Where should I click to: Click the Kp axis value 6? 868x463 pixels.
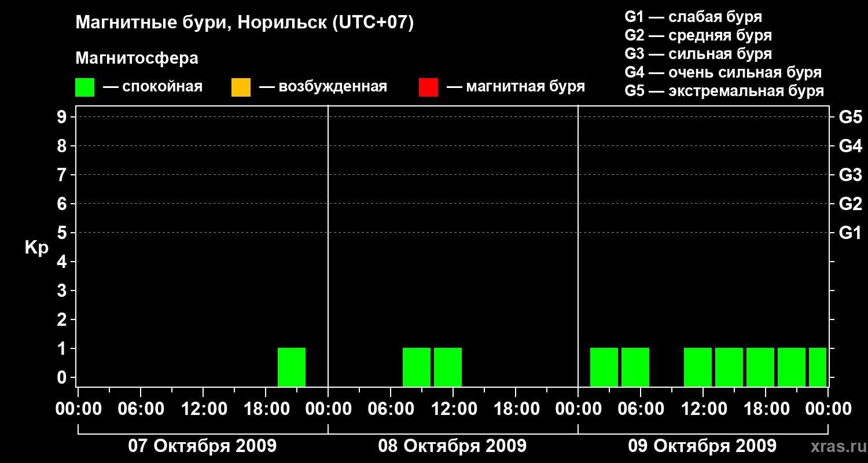pos(63,204)
